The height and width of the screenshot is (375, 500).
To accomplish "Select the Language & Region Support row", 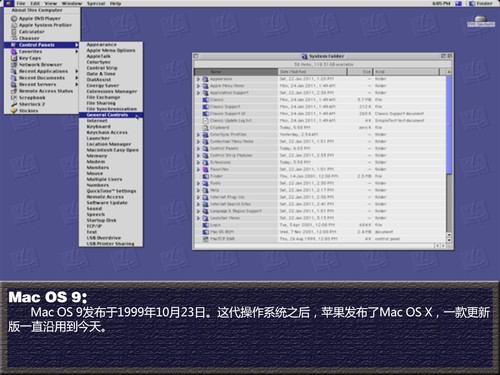I will pos(320,211).
